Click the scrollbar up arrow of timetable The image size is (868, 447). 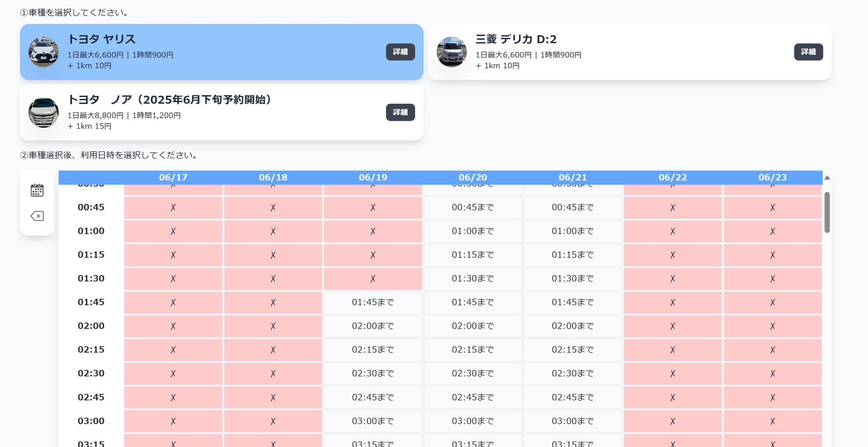pyautogui.click(x=827, y=178)
